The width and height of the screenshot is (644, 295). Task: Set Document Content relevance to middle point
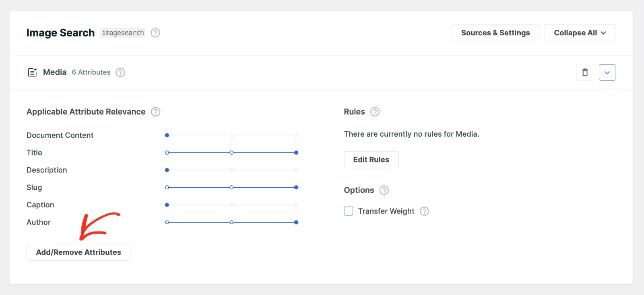coord(231,135)
